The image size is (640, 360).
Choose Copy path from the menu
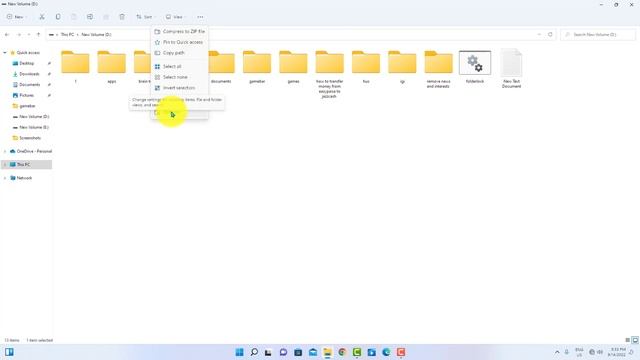pyautogui.click(x=180, y=53)
